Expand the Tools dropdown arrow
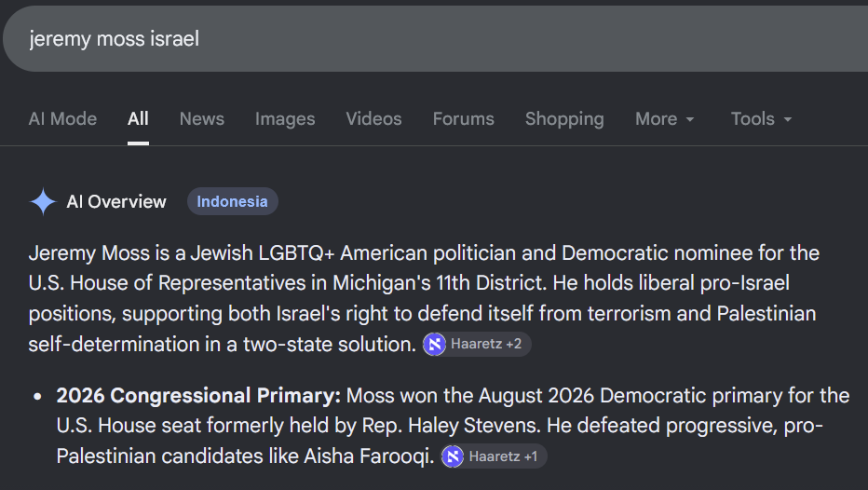868x490 pixels. point(788,119)
